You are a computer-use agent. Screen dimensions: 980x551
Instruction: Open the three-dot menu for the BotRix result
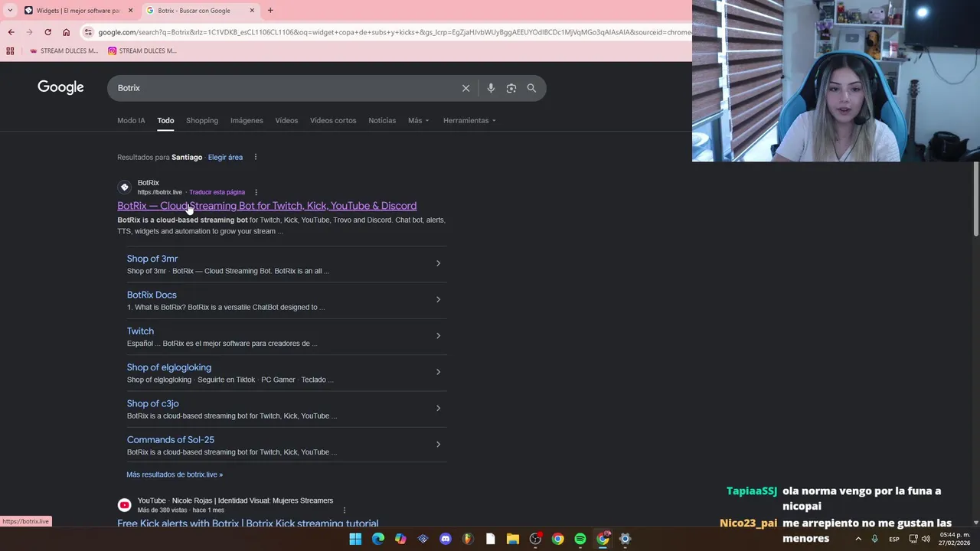tap(256, 192)
